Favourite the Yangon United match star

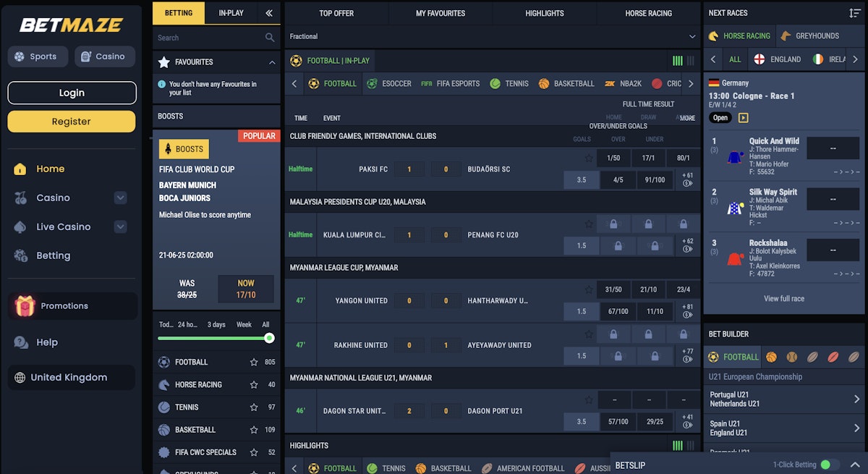pos(589,290)
